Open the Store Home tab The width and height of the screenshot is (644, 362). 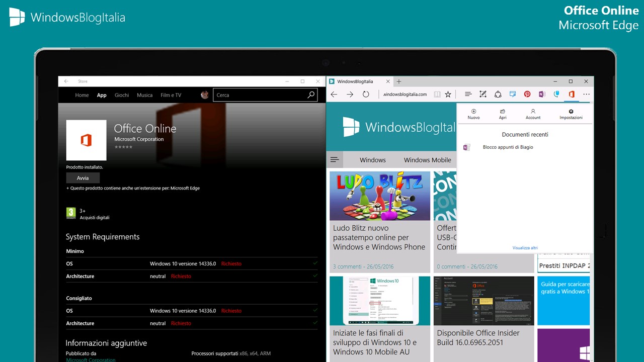(82, 95)
